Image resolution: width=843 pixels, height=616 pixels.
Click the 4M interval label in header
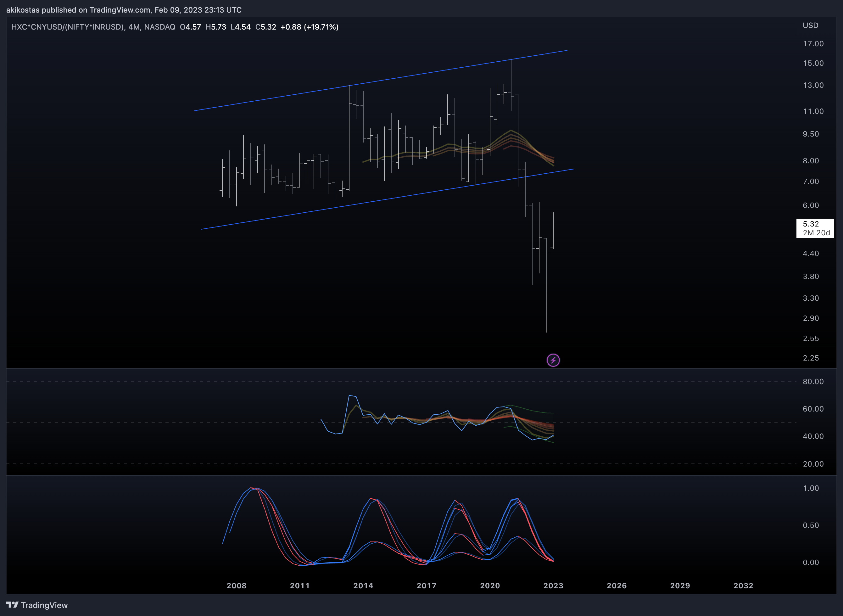pos(134,27)
